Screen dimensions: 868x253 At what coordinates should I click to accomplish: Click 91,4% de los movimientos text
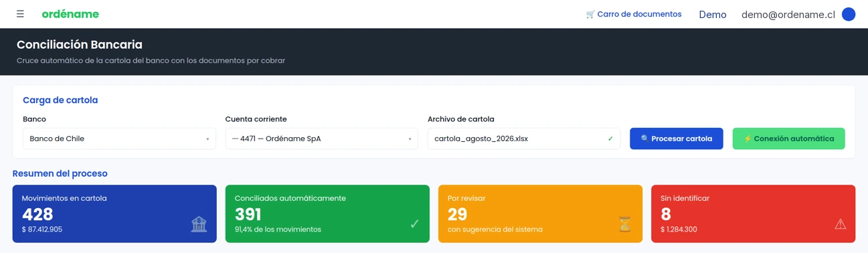278,230
